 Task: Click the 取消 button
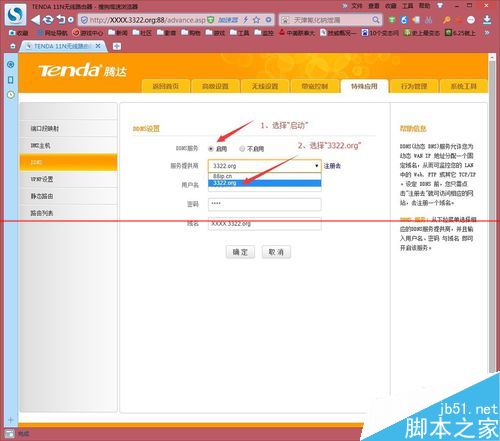pos(276,252)
